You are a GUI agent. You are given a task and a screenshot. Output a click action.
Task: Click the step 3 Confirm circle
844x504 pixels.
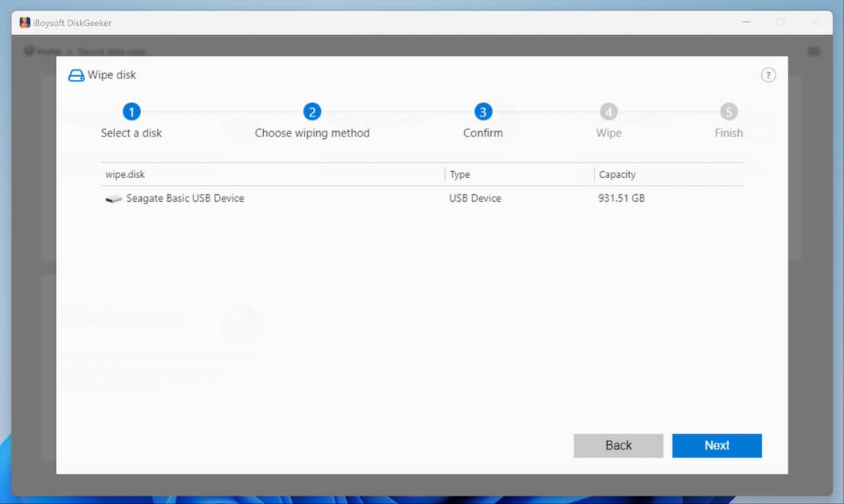(x=483, y=112)
